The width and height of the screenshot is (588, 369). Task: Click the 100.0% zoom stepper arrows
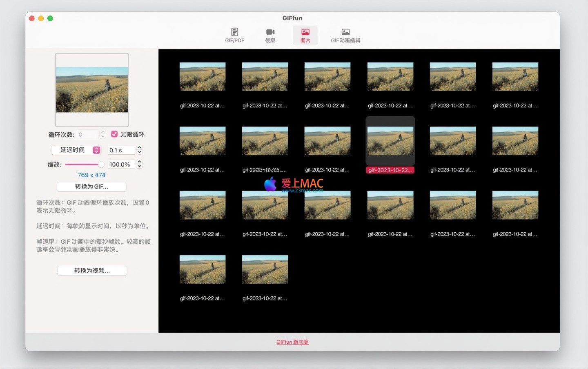139,164
